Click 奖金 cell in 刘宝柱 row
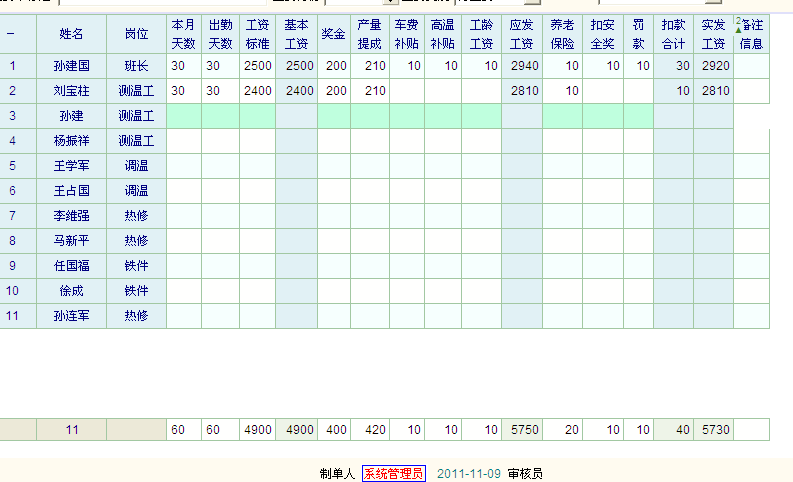Screen dimensions: 793x482 [x=334, y=91]
